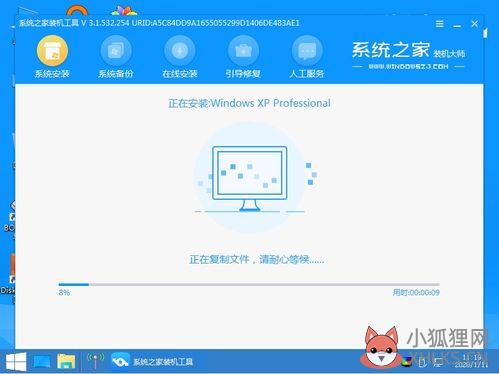Open the 引导修复 boot repair icon
499x374 pixels.
click(243, 51)
